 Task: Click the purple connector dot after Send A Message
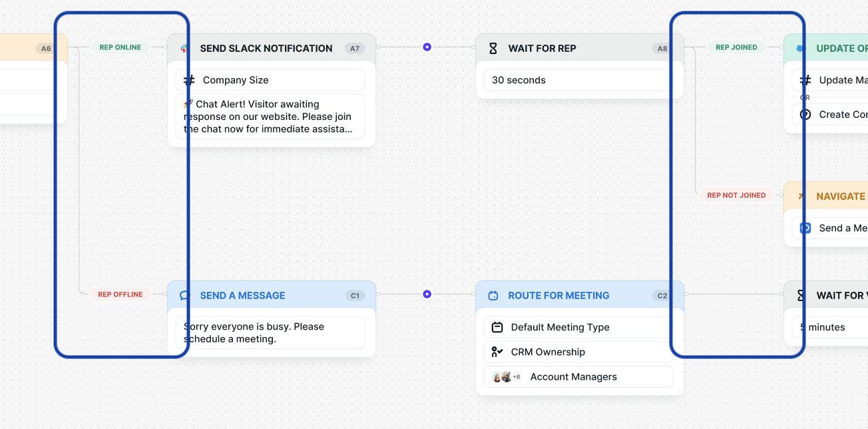427,294
